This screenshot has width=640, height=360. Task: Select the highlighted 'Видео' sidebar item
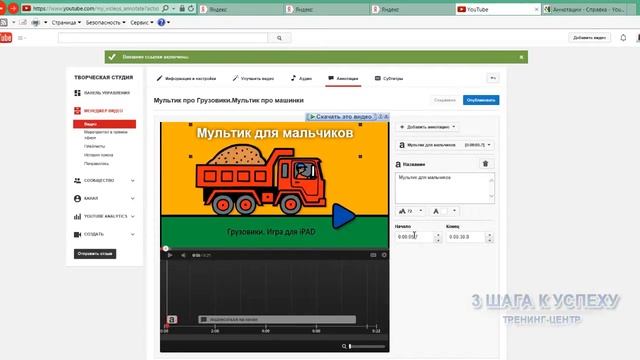[104, 124]
